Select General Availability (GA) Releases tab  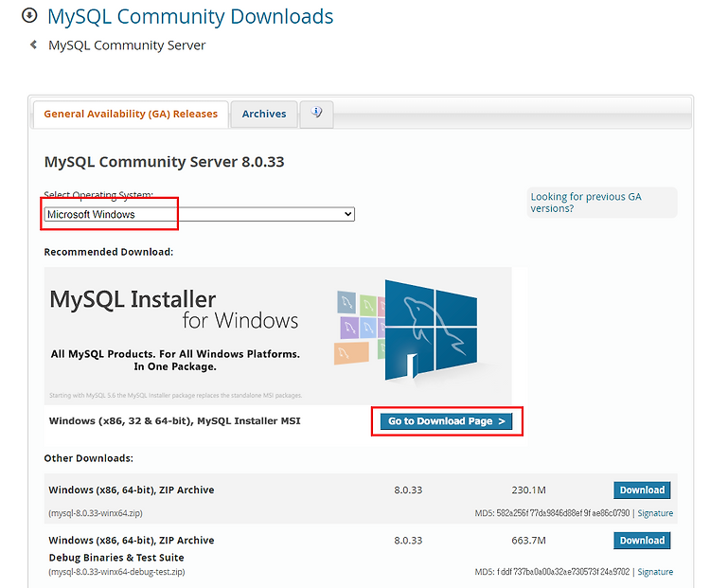[131, 115]
